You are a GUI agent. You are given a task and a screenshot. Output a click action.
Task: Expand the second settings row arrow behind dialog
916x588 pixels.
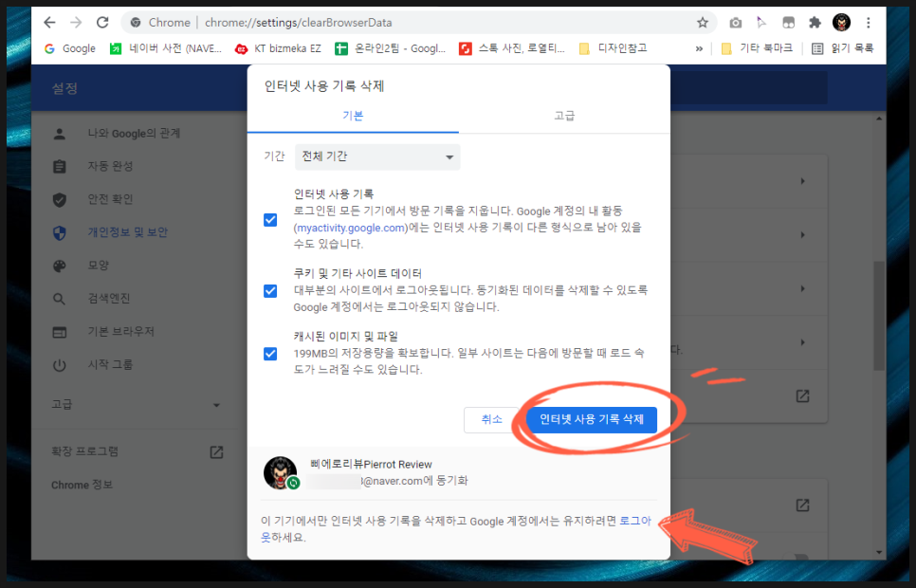click(x=802, y=235)
